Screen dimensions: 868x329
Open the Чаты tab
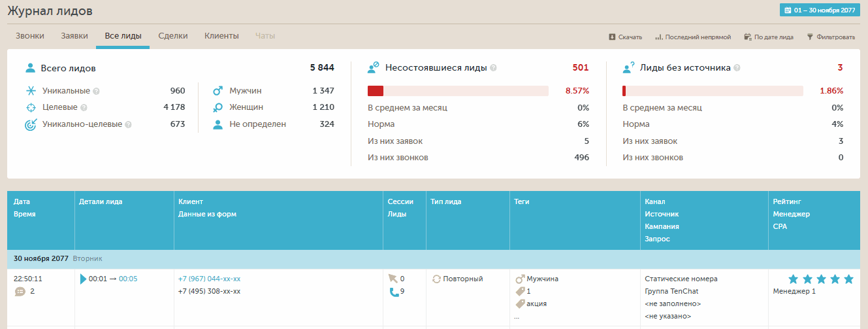[265, 35]
